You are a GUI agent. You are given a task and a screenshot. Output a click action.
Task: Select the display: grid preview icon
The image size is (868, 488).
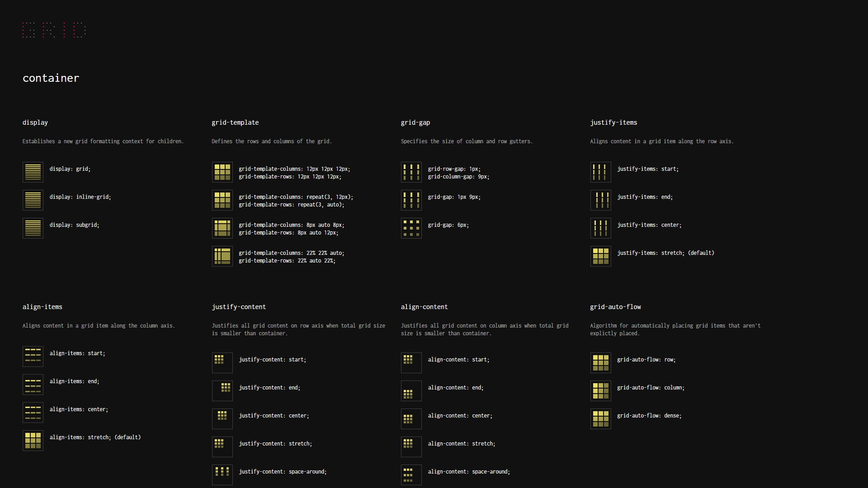click(33, 172)
